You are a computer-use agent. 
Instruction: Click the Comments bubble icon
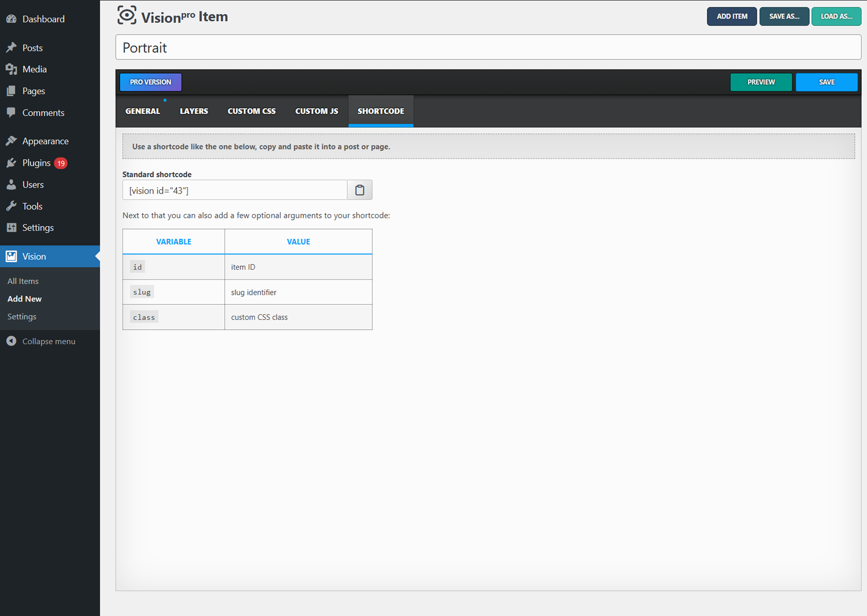(11, 112)
